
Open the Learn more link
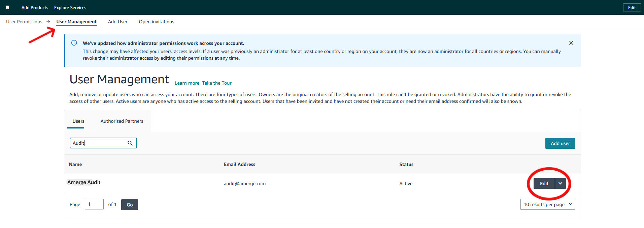187,83
